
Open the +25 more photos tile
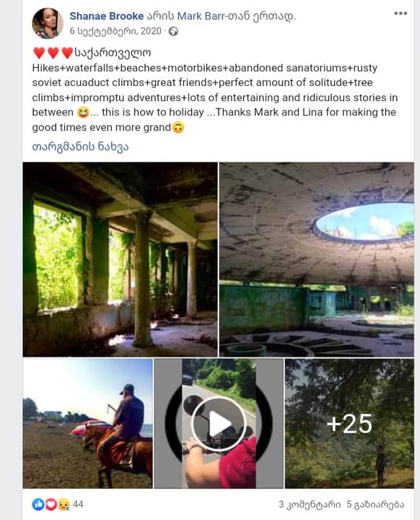pyautogui.click(x=349, y=423)
